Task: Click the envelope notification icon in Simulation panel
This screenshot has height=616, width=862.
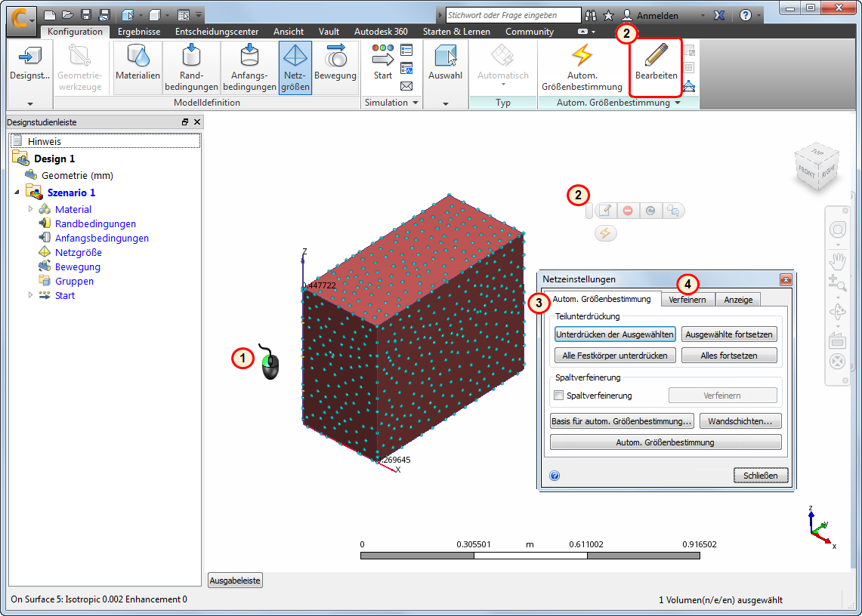Action: click(406, 86)
